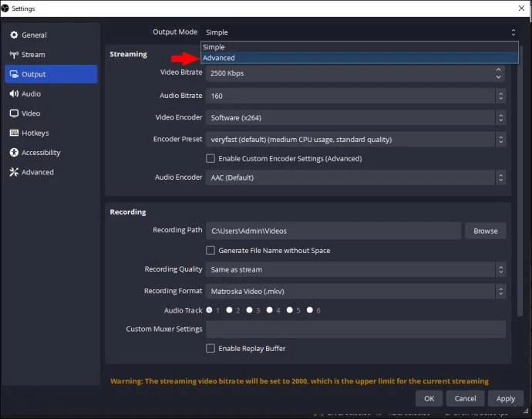
Task: Increase Video Bitrate with up arrow
Action: (x=498, y=69)
